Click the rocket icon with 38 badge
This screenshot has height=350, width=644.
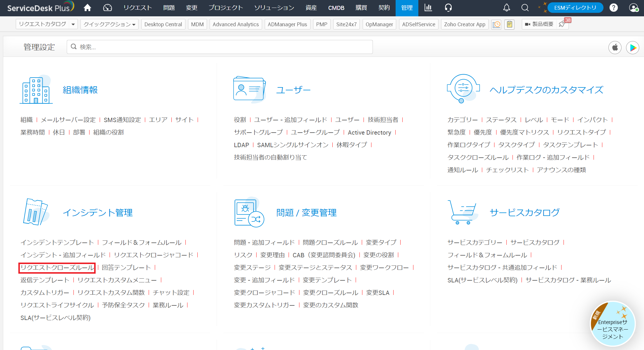click(562, 24)
